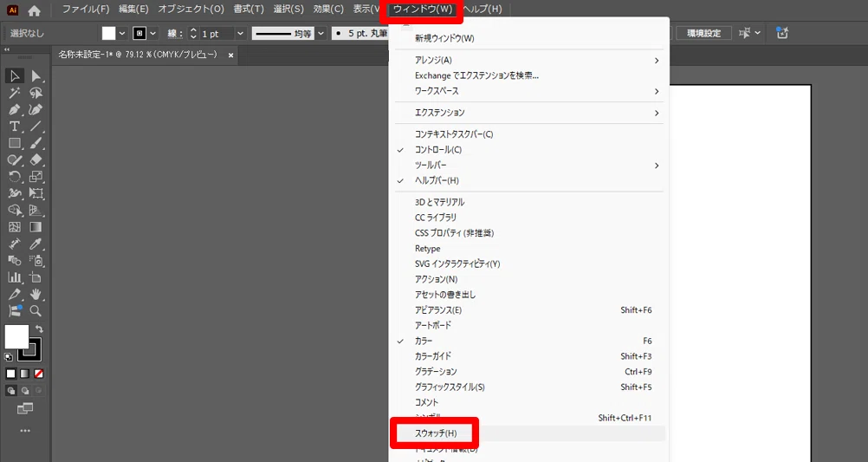Image resolution: width=868 pixels, height=462 pixels.
Task: Select the Shape Builder tool
Action: pos(15,211)
